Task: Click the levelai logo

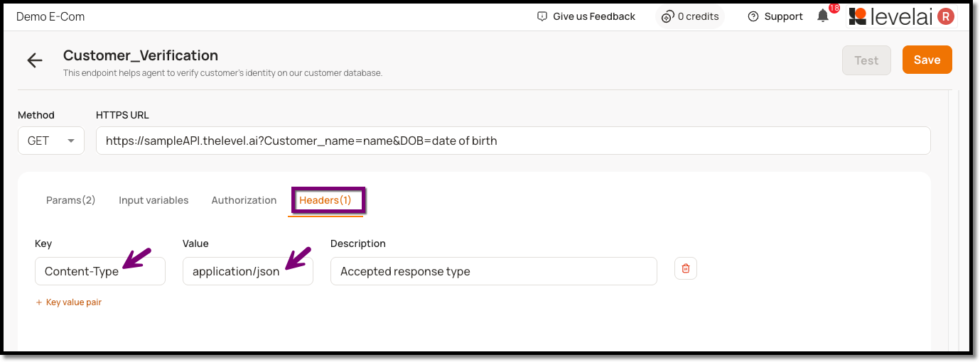Action: point(890,16)
